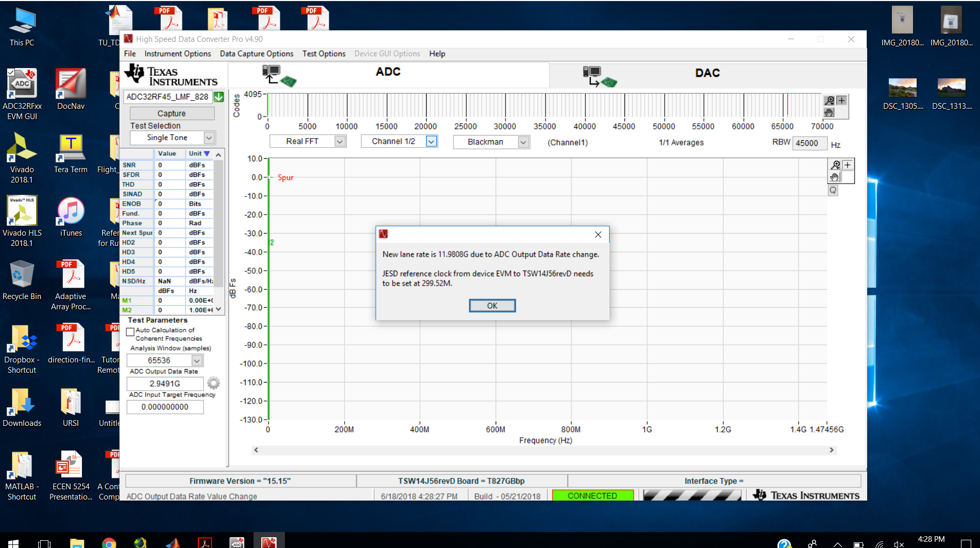This screenshot has height=548, width=980.
Task: Open the ADC32RF45_LMF_828 device selector
Action: pyautogui.click(x=168, y=96)
